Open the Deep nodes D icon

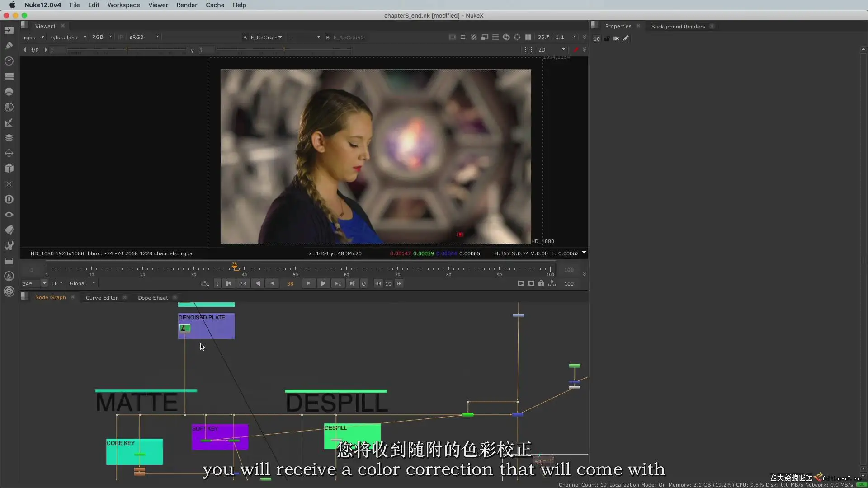(x=9, y=199)
